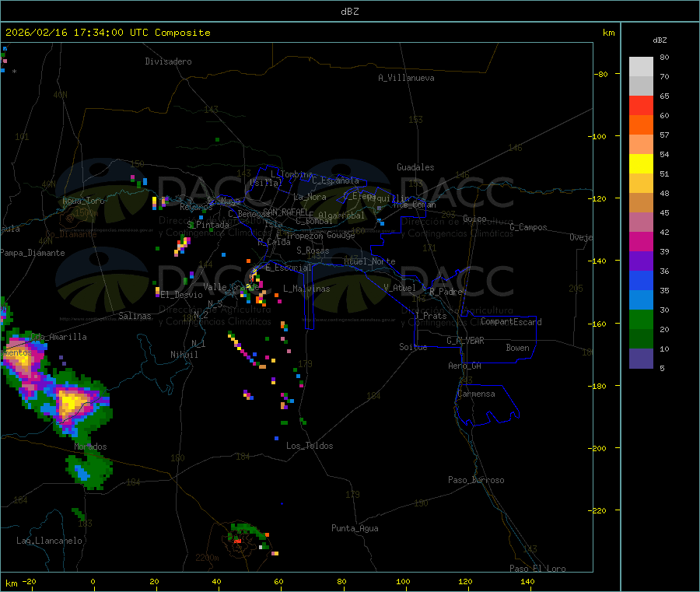Click the El_Desvio label
Viewport: 700px width, 592px height.
(x=181, y=295)
